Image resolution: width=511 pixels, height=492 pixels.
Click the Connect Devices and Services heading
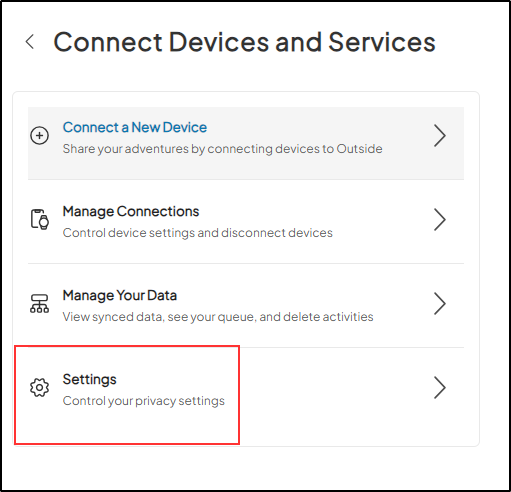click(x=245, y=42)
